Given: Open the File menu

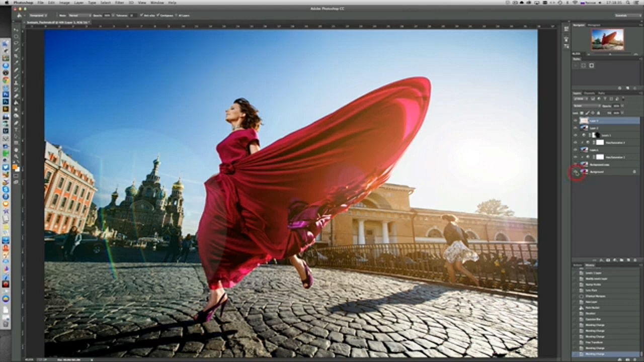Looking at the screenshot, I should coord(40,3).
